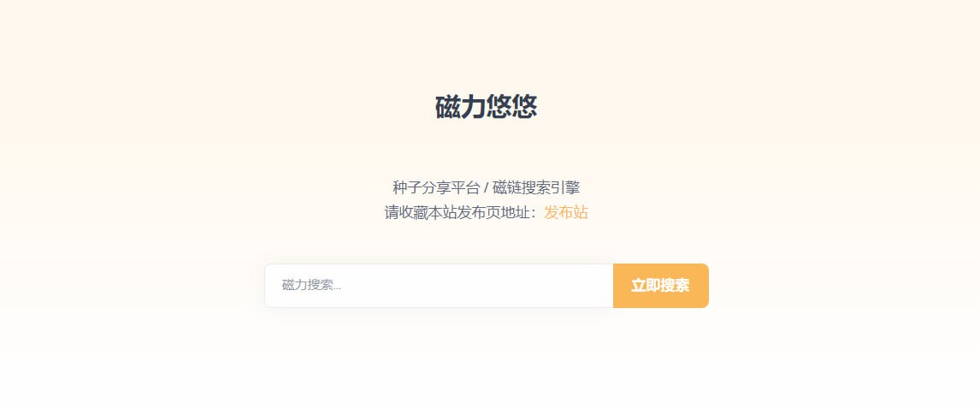This screenshot has width=980, height=403.
Task: Click the 种子分享平台 / 磁链搜索引擎 tagline
Action: click(487, 187)
